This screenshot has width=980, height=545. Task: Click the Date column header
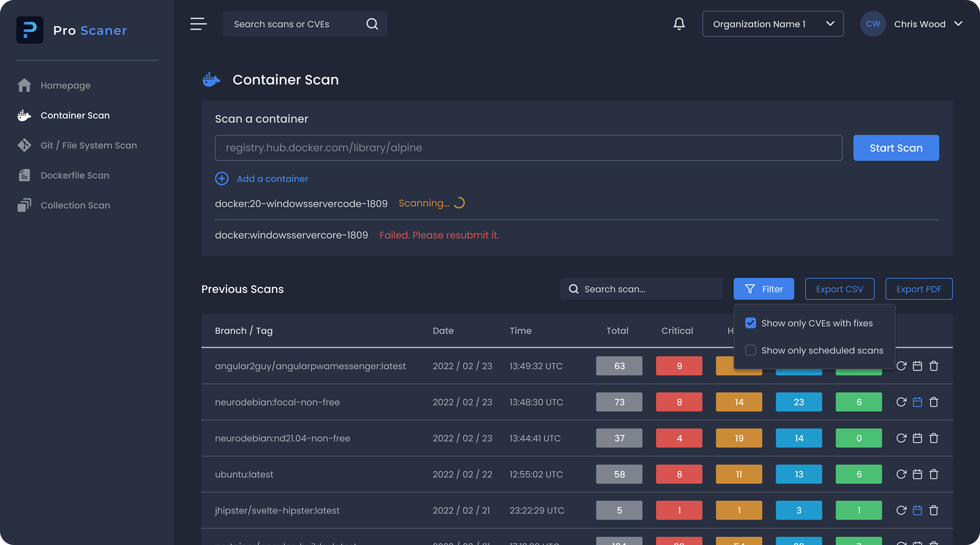coord(443,331)
